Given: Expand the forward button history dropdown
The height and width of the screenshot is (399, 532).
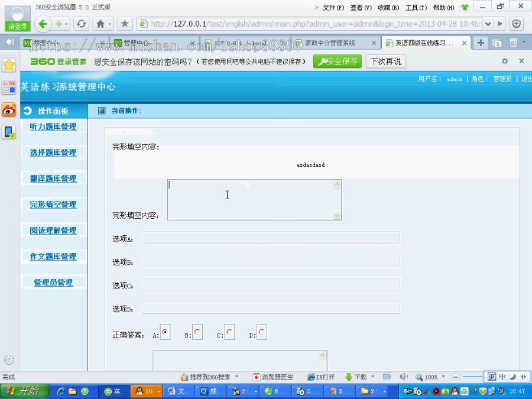Looking at the screenshot, I should click(x=66, y=24).
